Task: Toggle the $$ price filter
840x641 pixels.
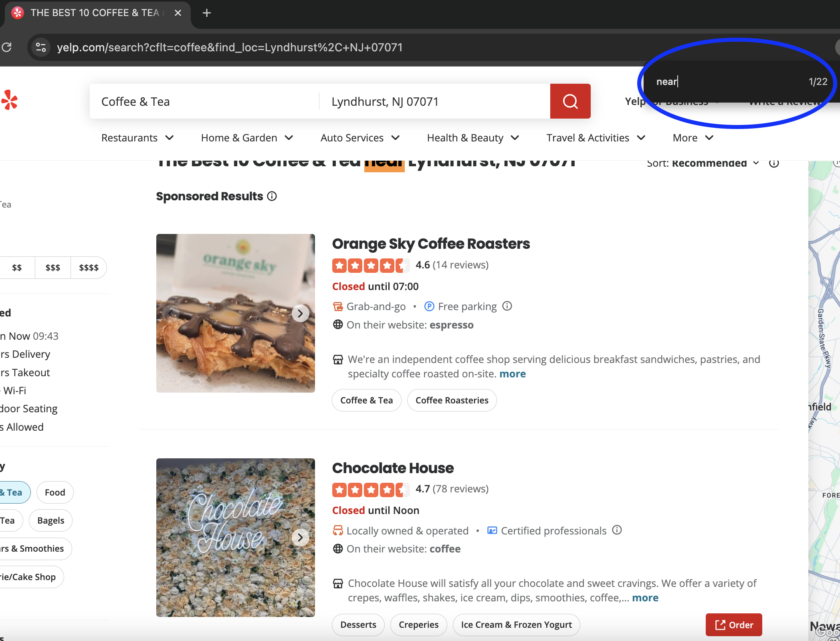Action: tap(17, 267)
